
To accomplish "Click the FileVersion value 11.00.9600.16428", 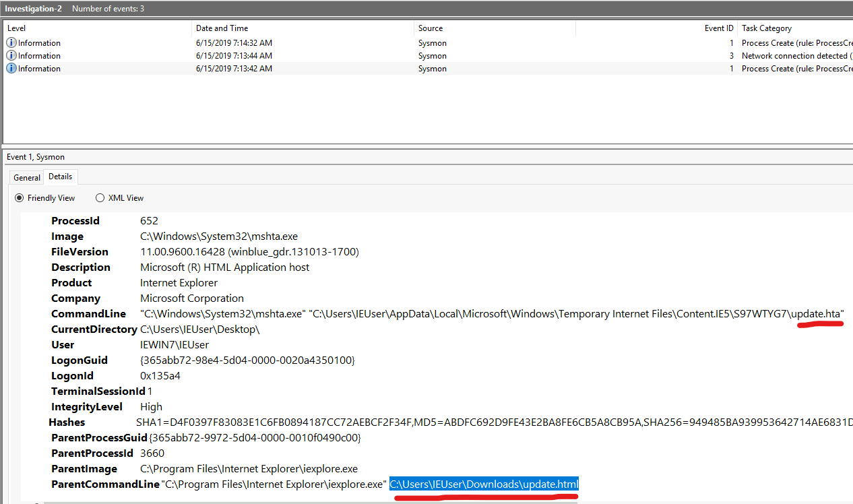I will pos(249,252).
